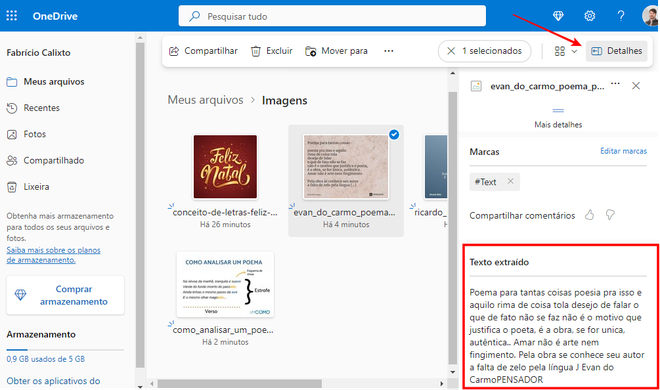
Task: Click the file list scroll up arrow
Action: (x=452, y=73)
